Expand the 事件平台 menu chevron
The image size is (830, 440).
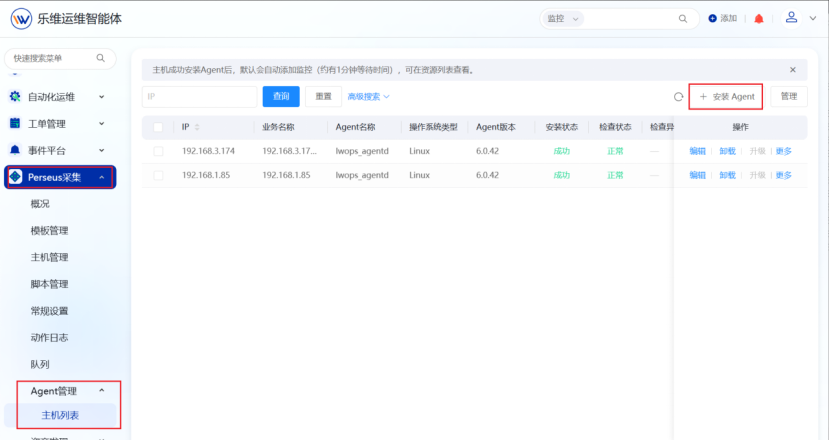click(x=102, y=150)
